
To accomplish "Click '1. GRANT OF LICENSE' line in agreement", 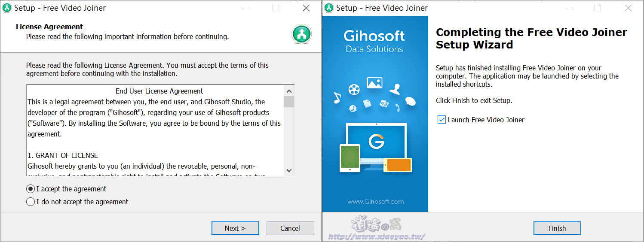I will [63, 155].
